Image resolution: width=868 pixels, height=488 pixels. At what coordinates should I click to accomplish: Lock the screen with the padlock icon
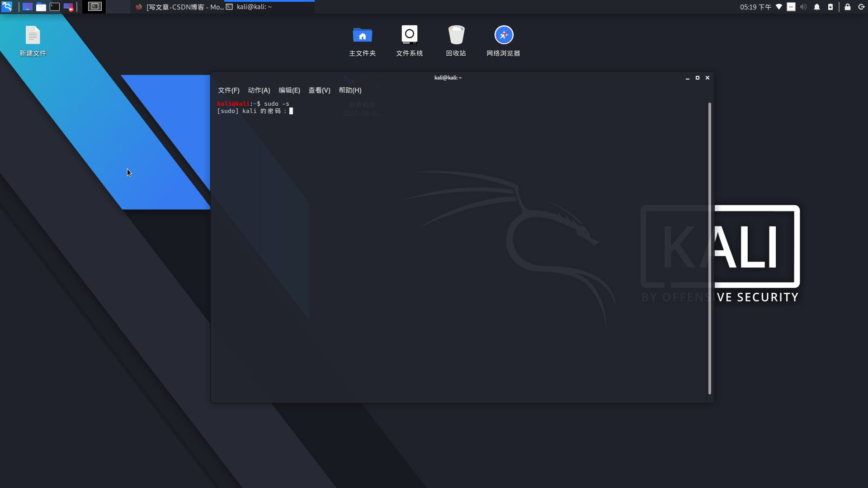tap(848, 7)
